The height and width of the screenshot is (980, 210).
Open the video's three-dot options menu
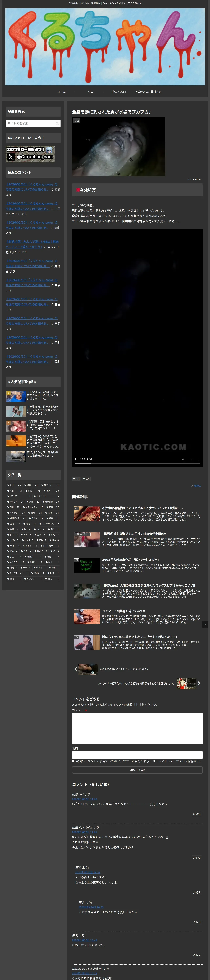[199, 459]
